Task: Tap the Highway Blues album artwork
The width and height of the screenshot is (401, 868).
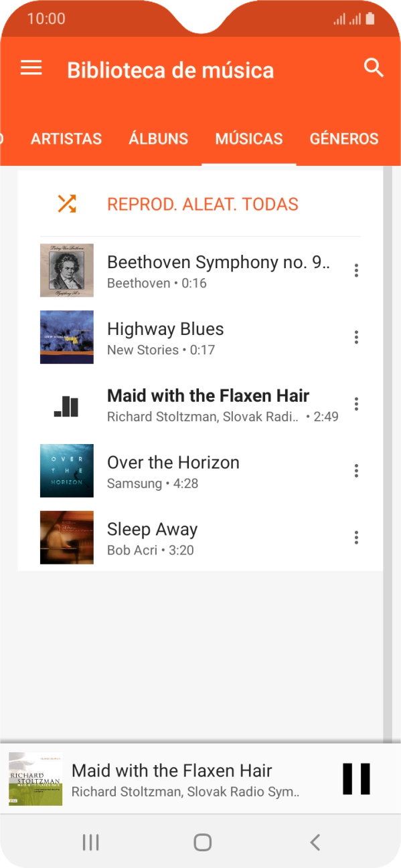Action: 66,337
